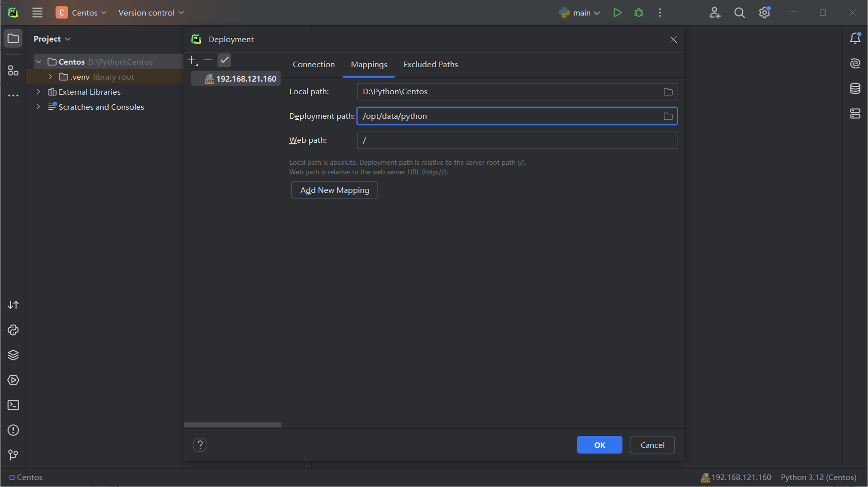Click Python 3.12 (Centos) interpreter status
The height and width of the screenshot is (487, 868).
pos(818,477)
